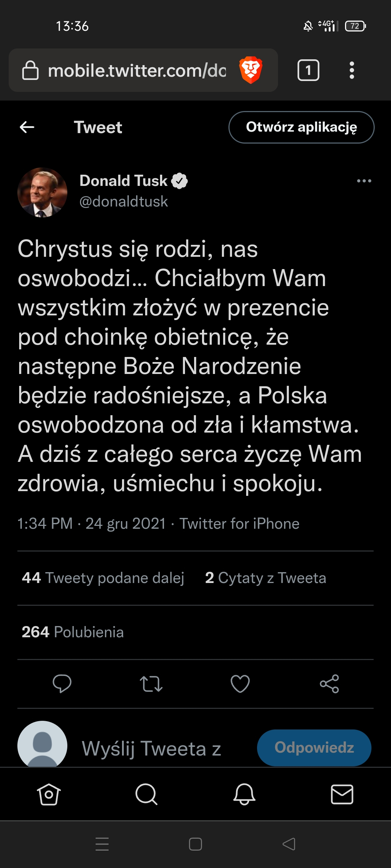Tap the share icon under tweet

coord(329,684)
